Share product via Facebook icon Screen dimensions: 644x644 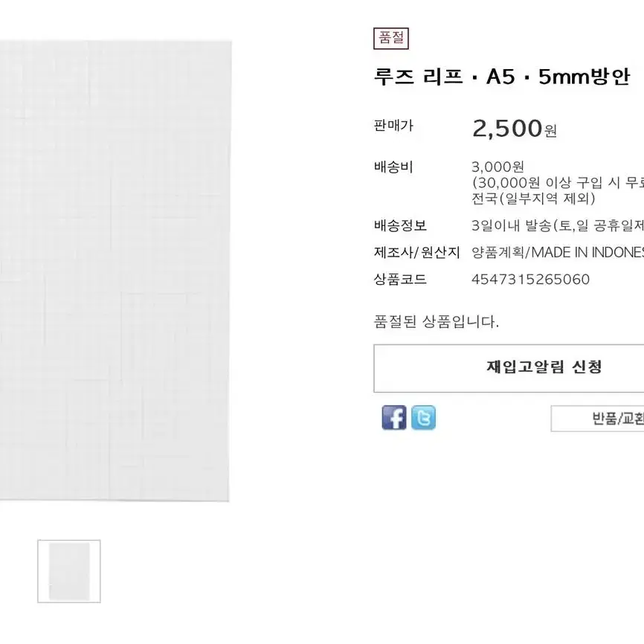pos(394,417)
